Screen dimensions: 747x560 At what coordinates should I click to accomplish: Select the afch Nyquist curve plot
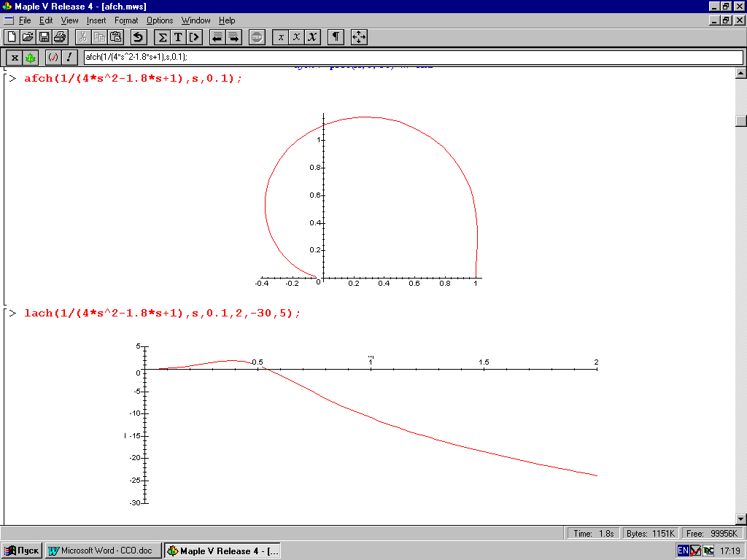(370, 200)
